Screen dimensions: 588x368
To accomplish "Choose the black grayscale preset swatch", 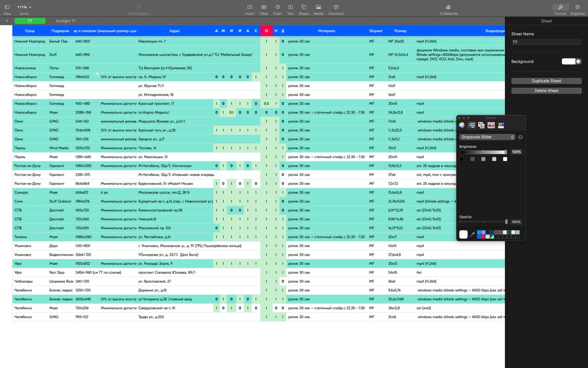I will pyautogui.click(x=462, y=159).
